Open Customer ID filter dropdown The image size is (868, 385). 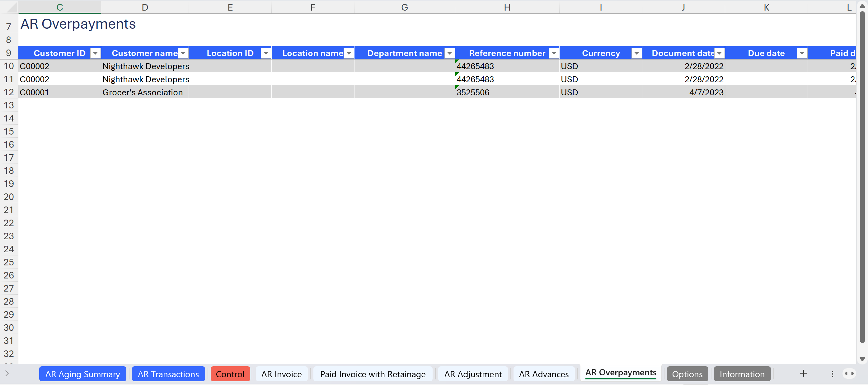click(95, 53)
